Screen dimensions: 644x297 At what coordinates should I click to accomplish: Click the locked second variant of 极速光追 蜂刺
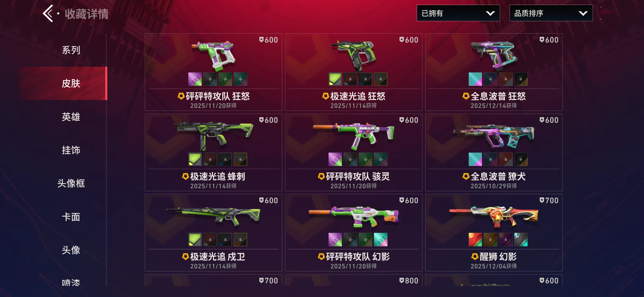coord(210,159)
